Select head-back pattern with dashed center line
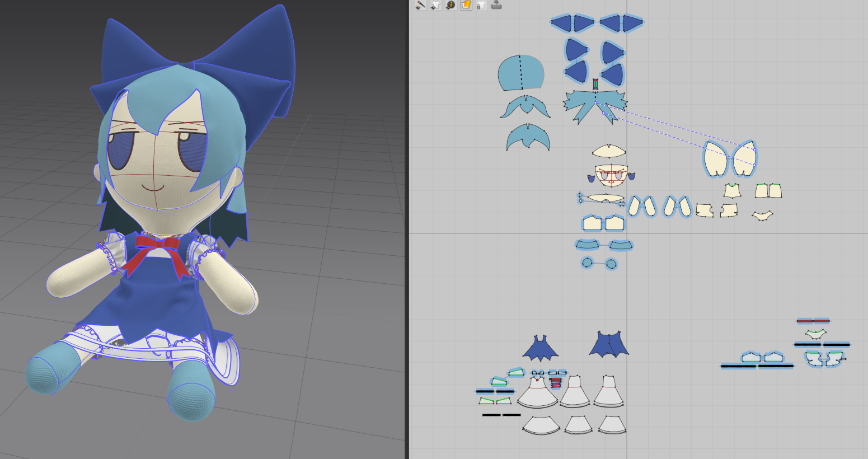 (521, 73)
